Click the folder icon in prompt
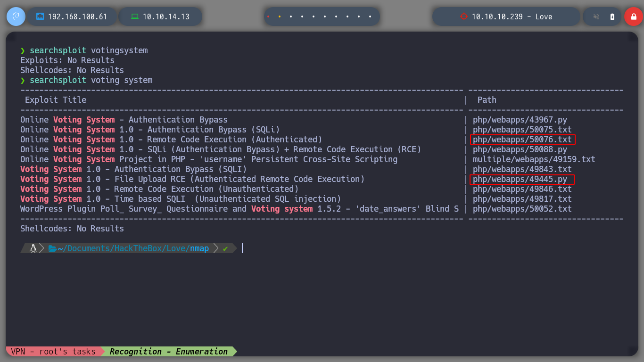 coord(52,248)
